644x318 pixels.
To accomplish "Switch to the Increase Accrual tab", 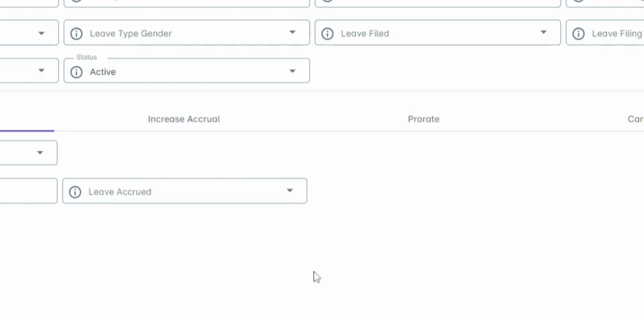I will click(x=184, y=119).
